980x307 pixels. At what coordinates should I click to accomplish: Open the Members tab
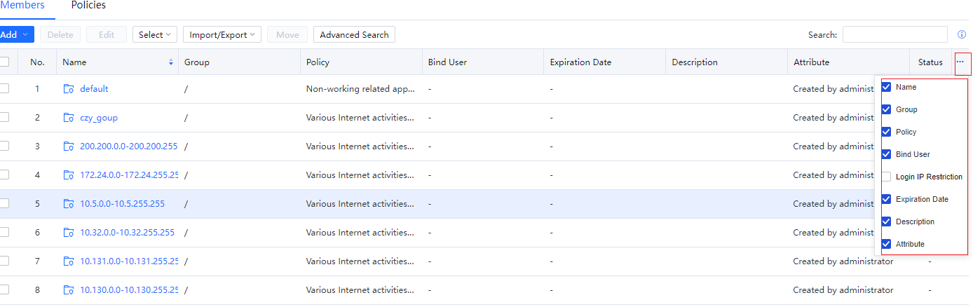click(x=22, y=6)
